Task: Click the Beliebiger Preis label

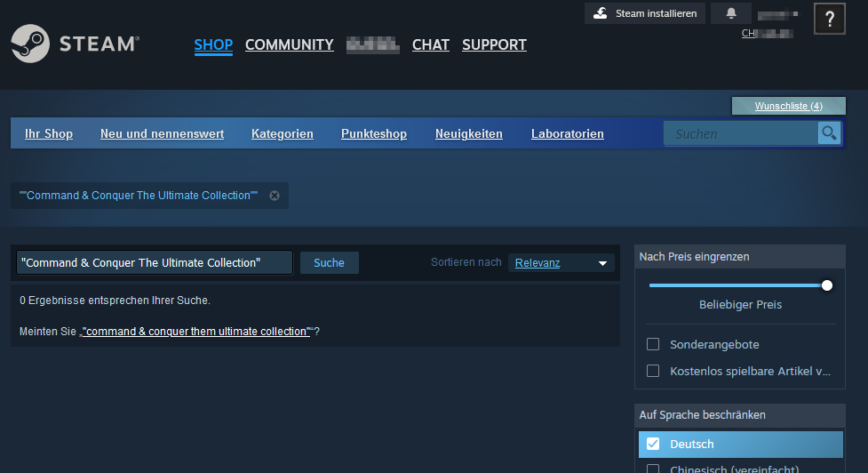Action: pos(740,305)
